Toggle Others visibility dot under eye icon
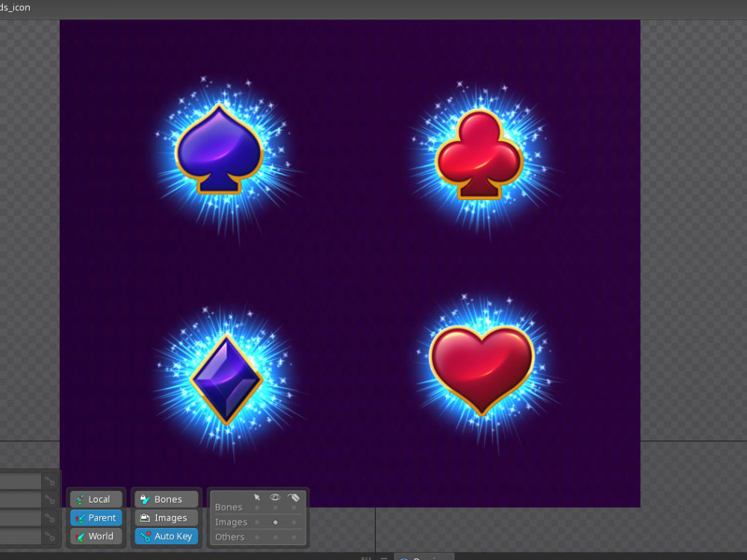The image size is (747, 560). 276,537
